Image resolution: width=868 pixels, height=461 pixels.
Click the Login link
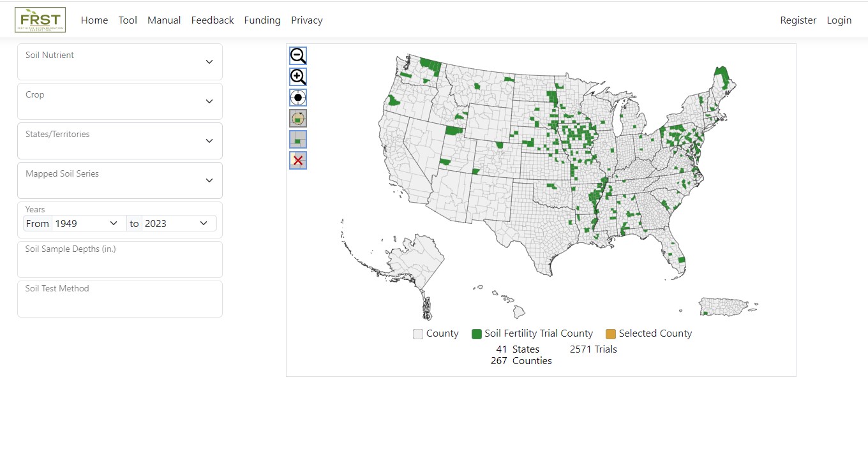coord(839,20)
